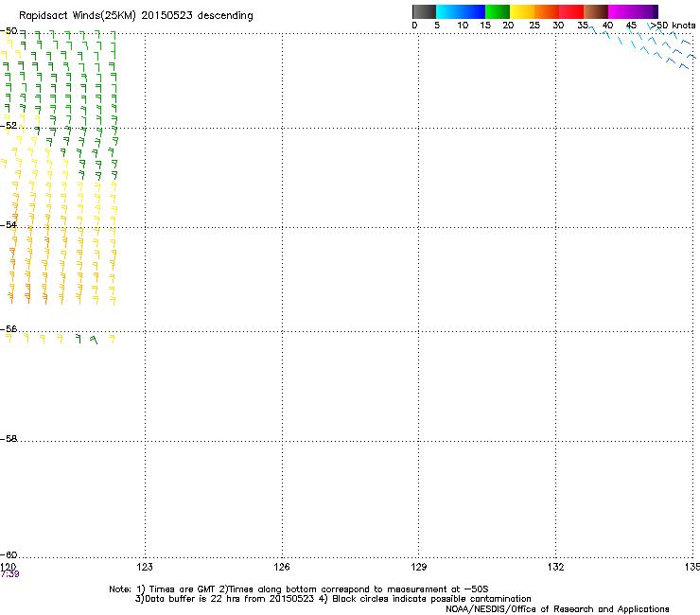Image resolution: width=700 pixels, height=615 pixels.
Task: Click the green 15-20 knots color band
Action: click(498, 11)
